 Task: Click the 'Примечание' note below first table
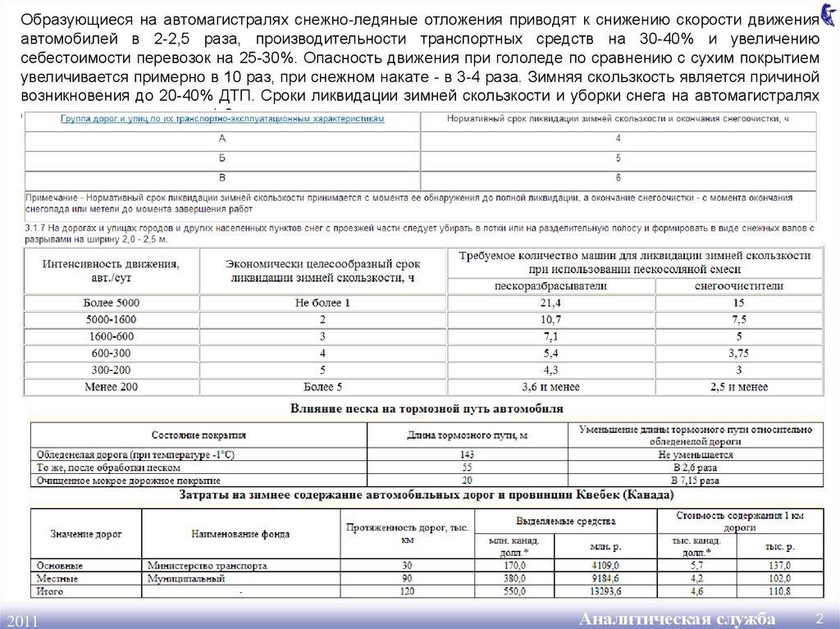tap(420, 203)
